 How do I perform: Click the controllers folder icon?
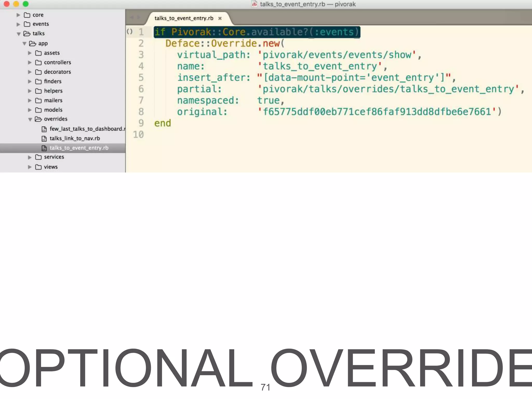(38, 62)
